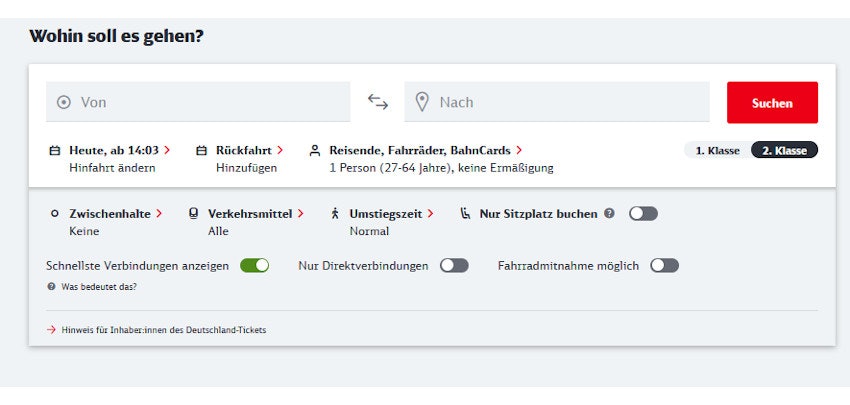Click Normal under Umstiegszeit
This screenshot has height=405, width=850.
(x=369, y=231)
